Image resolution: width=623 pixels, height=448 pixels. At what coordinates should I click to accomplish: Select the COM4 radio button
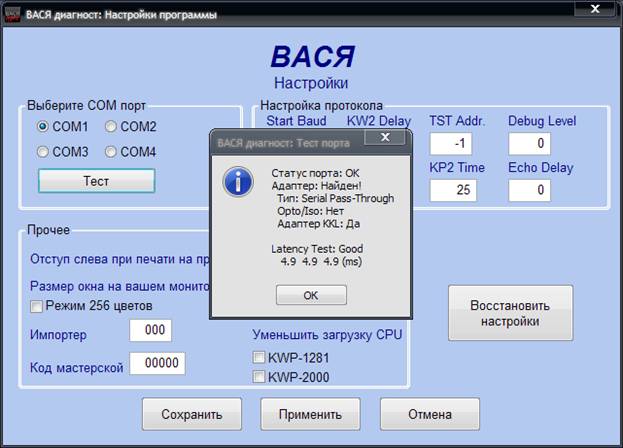pos(110,152)
